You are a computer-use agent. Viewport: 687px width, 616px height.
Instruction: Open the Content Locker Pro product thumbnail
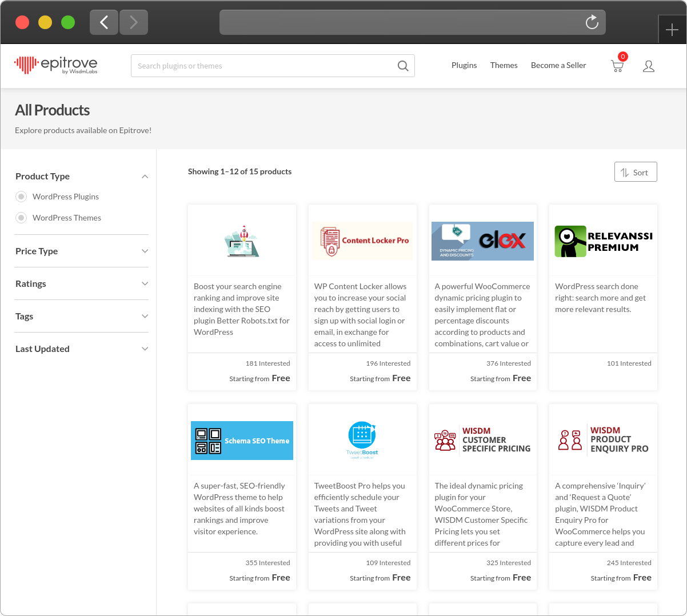pos(362,241)
